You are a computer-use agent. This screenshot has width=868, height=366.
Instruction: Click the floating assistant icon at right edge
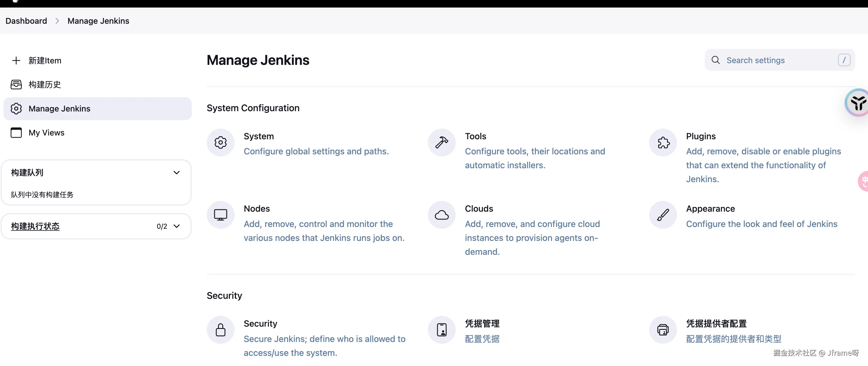[858, 103]
